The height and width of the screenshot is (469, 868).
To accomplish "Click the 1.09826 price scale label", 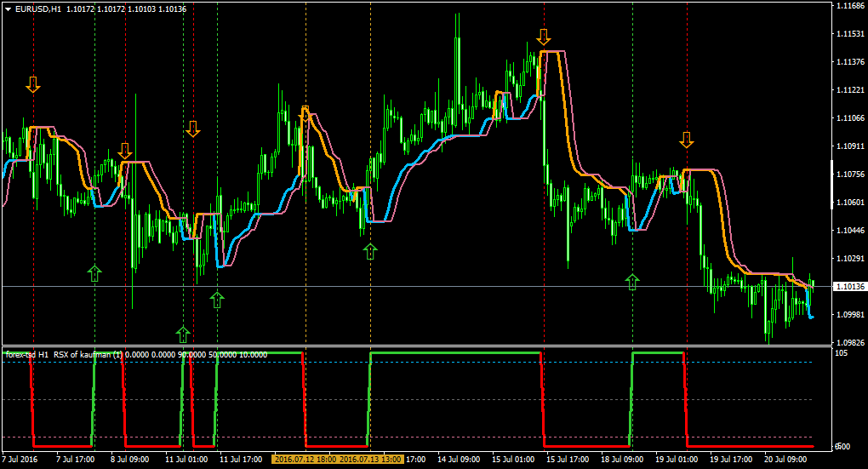I will click(851, 343).
